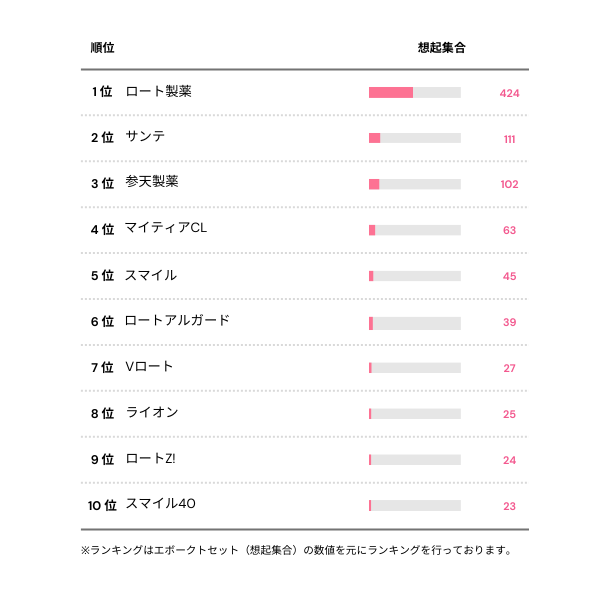The width and height of the screenshot is (600, 600).
Task: Select the スマイル row in fifth place
Action: coord(151,275)
